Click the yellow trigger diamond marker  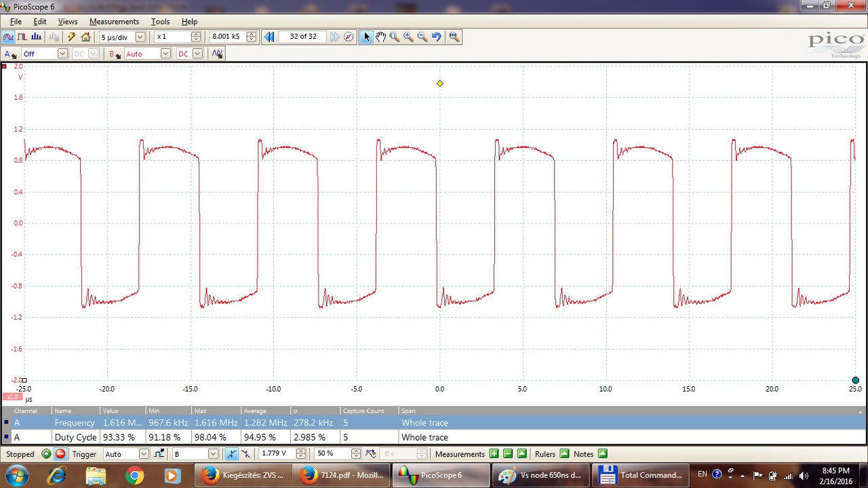[440, 83]
